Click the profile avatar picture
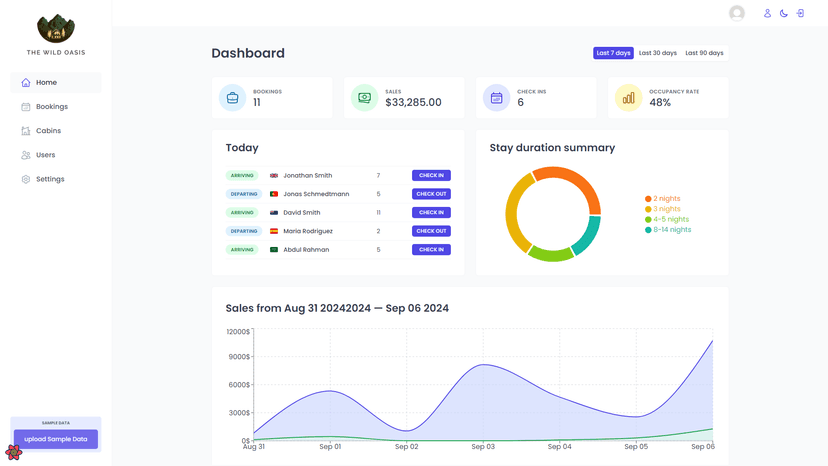828x466 pixels. 737,13
